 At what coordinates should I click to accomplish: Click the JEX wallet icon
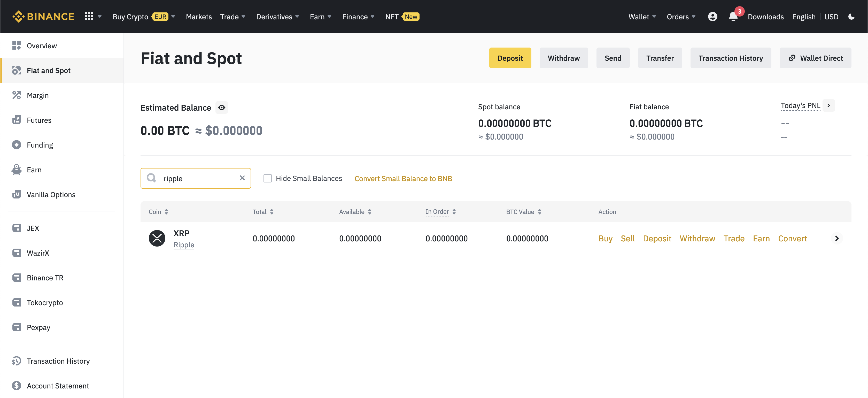pyautogui.click(x=16, y=228)
